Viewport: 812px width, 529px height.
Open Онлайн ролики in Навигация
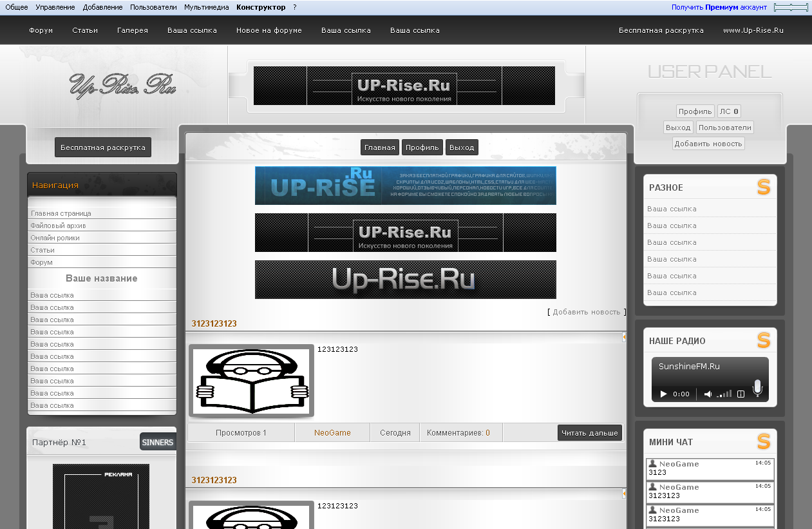pos(55,238)
